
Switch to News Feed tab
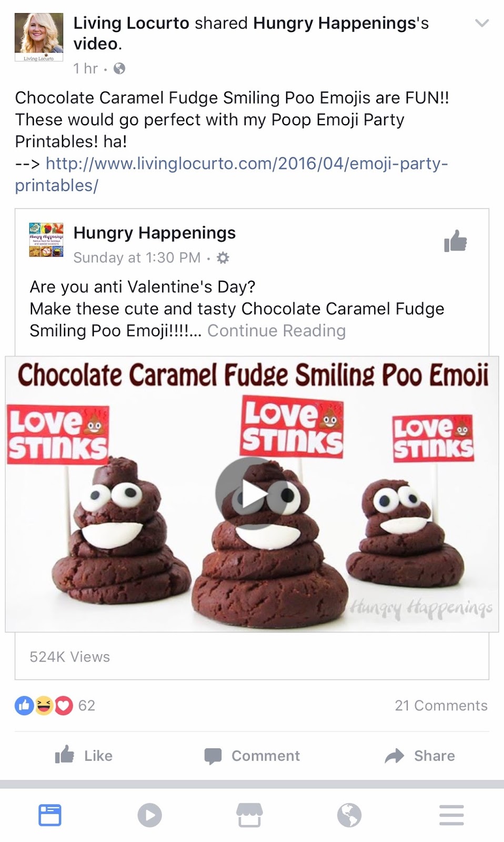coord(50,815)
